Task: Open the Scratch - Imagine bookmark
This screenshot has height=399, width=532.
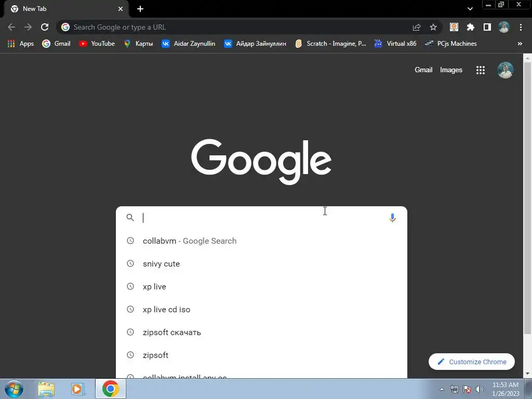Action: [331, 44]
